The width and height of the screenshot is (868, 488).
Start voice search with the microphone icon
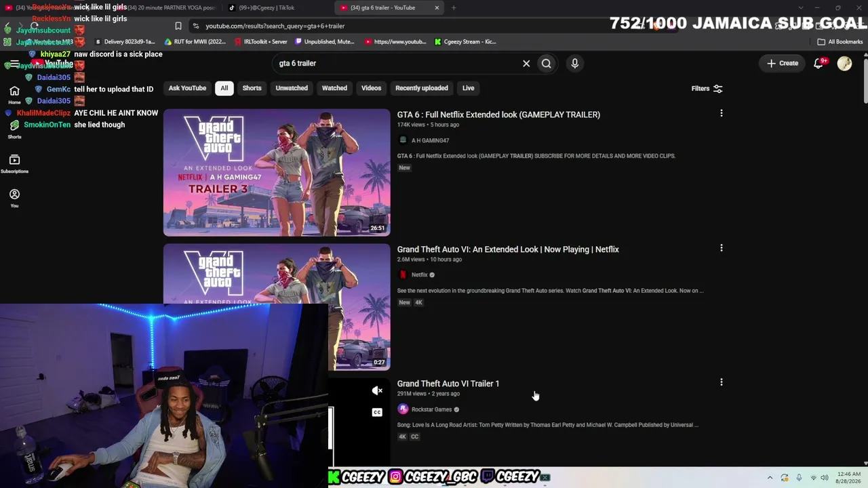pos(575,63)
